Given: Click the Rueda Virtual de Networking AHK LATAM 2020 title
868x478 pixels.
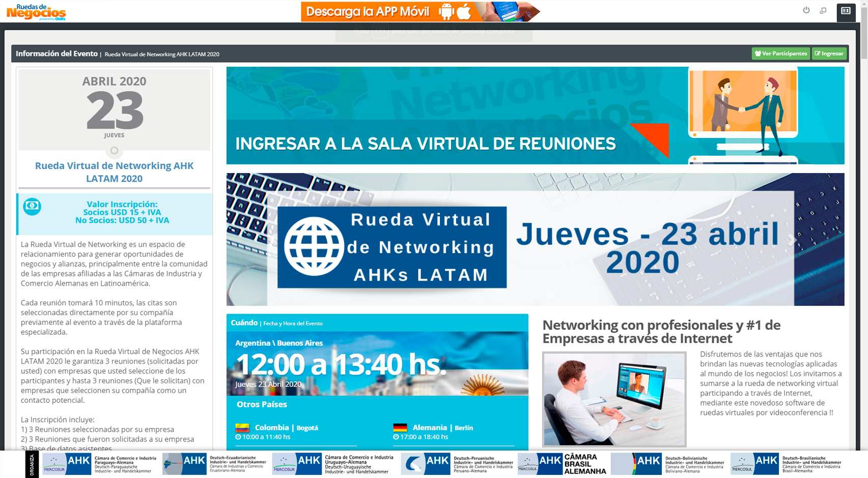Looking at the screenshot, I should [x=114, y=172].
